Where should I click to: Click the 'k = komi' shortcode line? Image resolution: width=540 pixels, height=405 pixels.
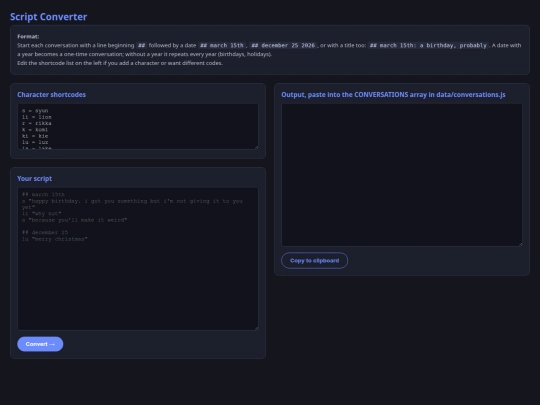point(35,130)
